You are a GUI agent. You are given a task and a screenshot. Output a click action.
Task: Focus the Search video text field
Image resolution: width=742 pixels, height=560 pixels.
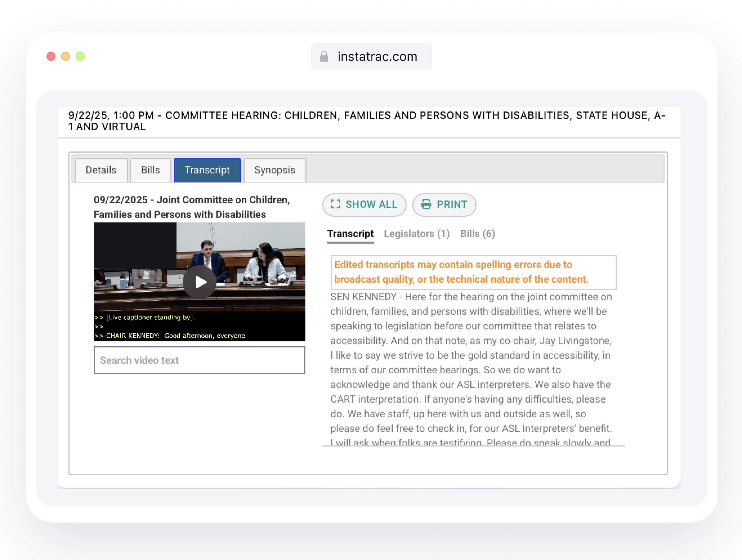[x=199, y=360]
